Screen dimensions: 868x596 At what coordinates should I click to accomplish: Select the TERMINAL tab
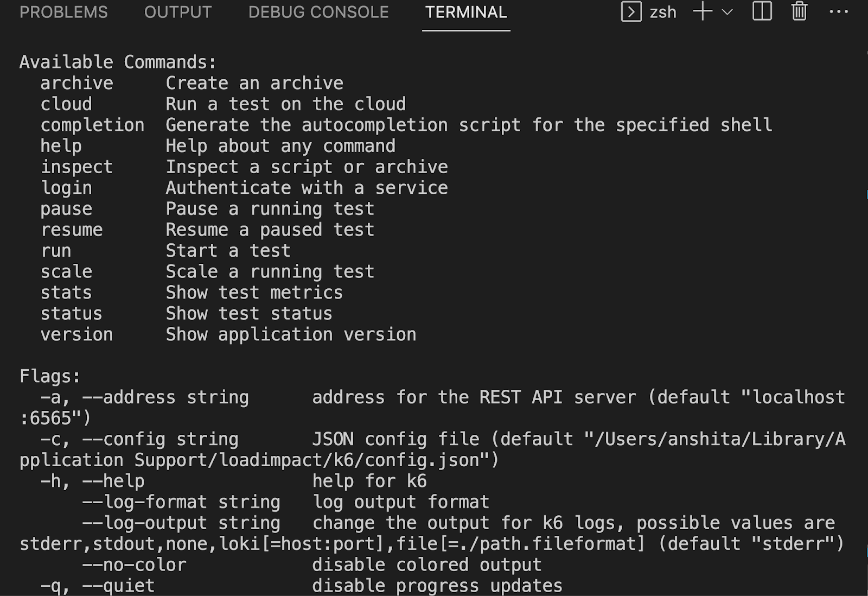pos(466,12)
